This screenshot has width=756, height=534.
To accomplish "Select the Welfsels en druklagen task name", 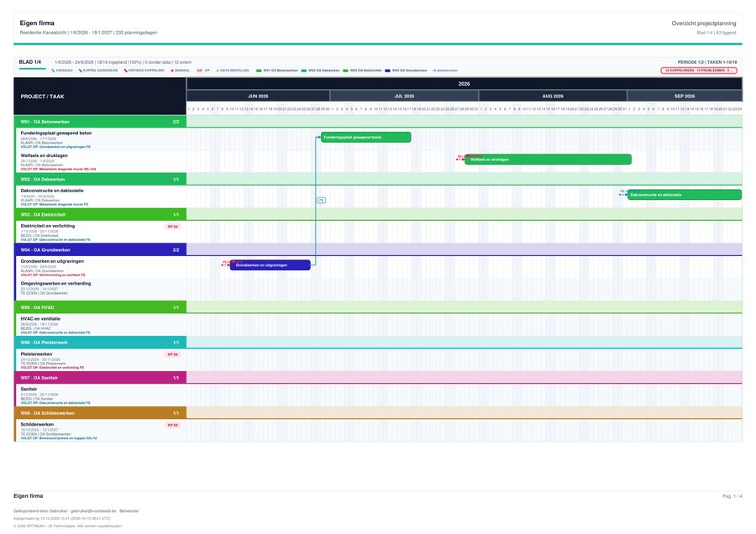I will (x=44, y=155).
